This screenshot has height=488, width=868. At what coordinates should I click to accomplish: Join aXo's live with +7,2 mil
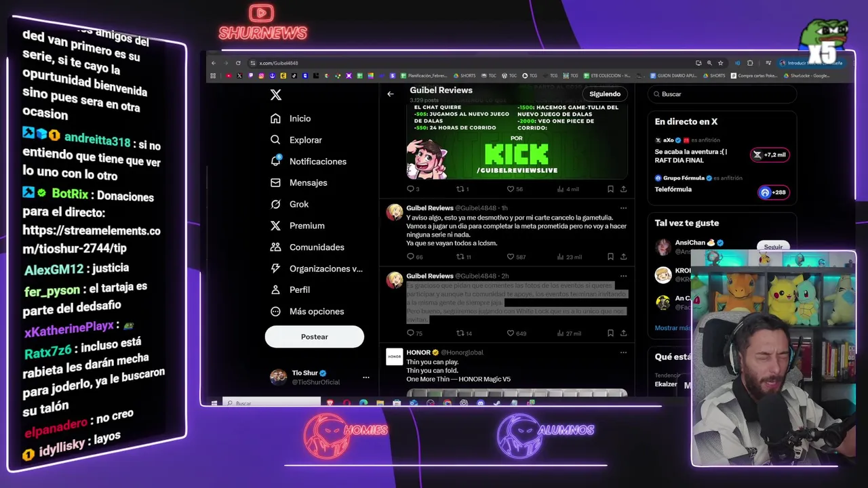[x=769, y=155]
